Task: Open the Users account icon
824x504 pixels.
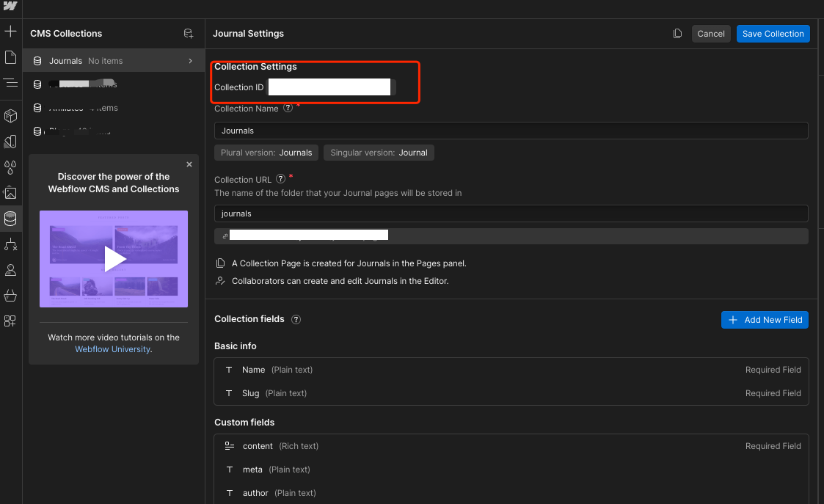Action: click(x=10, y=270)
